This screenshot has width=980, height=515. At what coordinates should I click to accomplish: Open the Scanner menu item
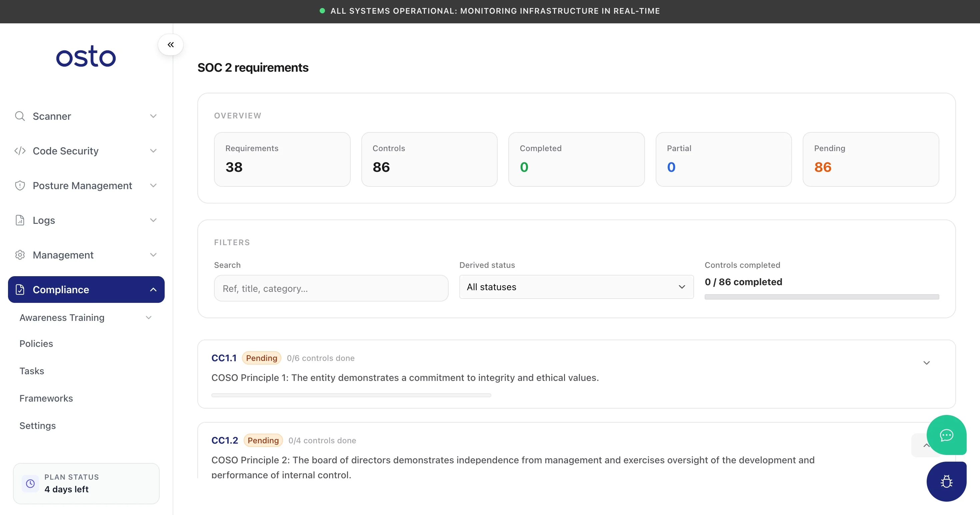tap(86, 116)
